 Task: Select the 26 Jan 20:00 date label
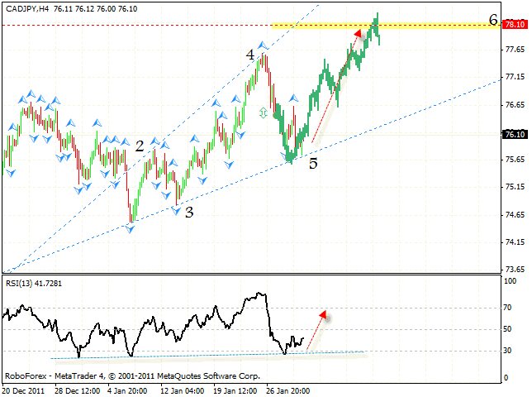[287, 390]
